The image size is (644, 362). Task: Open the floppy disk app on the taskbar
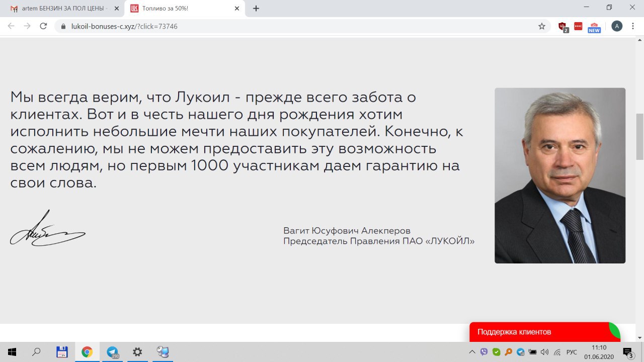(62, 352)
